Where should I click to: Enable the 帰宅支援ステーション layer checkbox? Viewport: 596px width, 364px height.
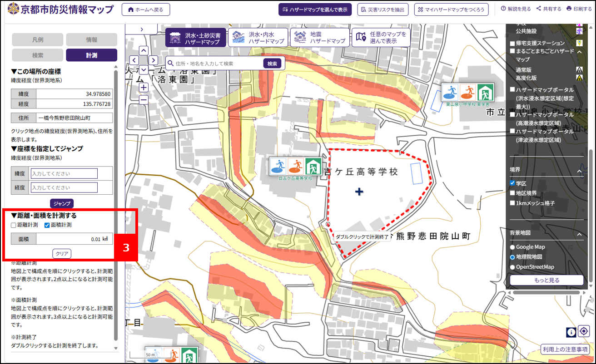tap(512, 44)
